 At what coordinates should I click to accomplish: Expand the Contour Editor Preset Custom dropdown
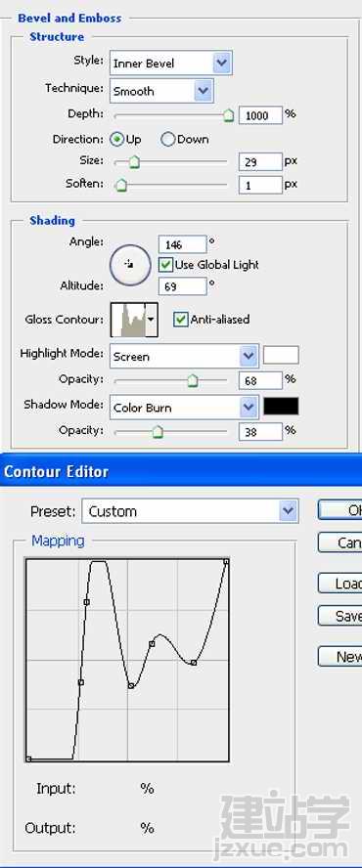coord(190,511)
